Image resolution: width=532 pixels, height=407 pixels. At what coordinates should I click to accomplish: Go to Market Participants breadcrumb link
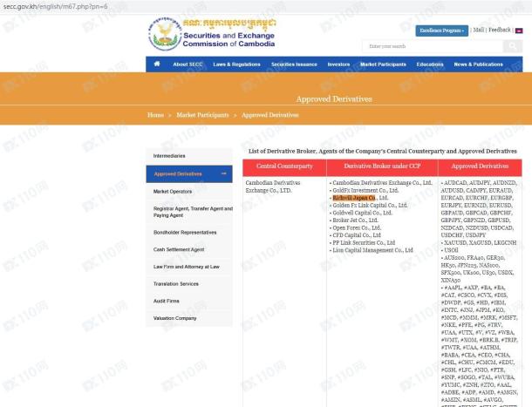tap(202, 115)
